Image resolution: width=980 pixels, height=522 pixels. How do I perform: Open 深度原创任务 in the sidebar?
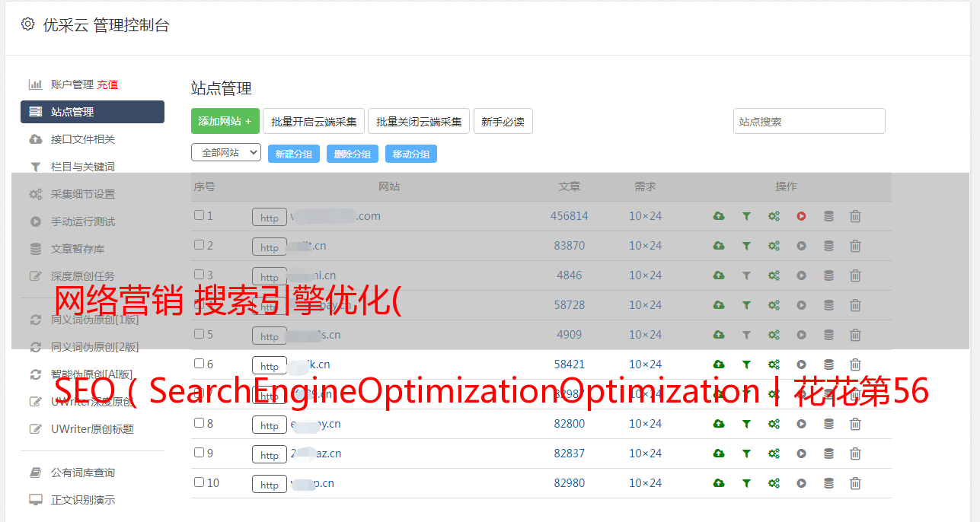point(83,276)
